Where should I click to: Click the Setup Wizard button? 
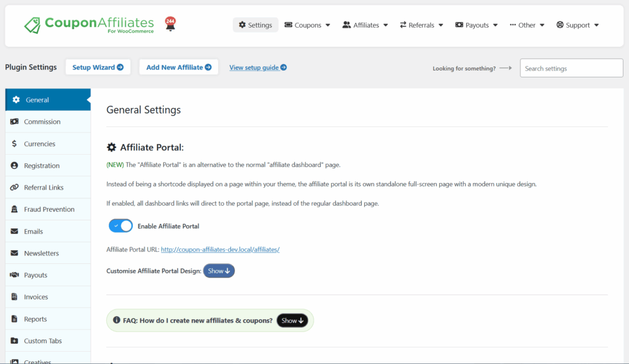pos(98,68)
